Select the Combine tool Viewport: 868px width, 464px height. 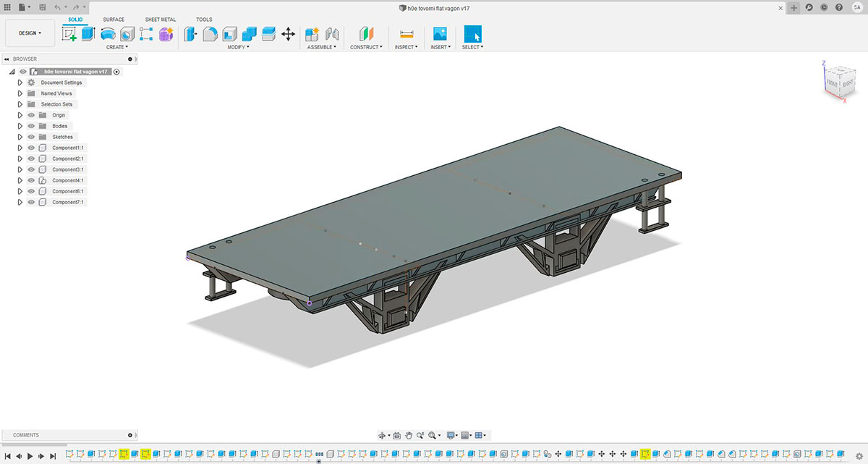[250, 33]
